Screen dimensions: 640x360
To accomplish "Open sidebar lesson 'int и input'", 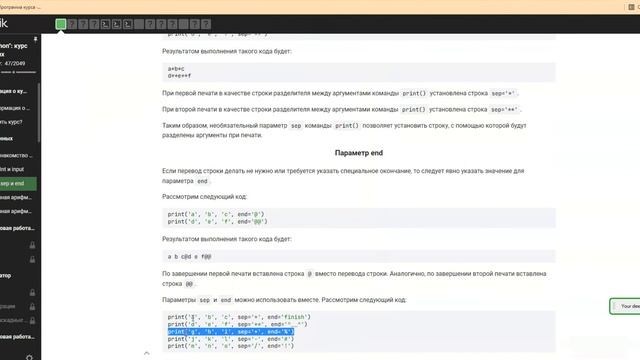I will pos(12,169).
